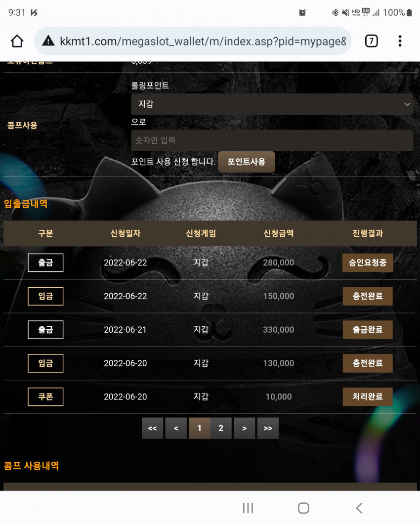Click 입금 tag on the 150,000 row
Image resolution: width=420 pixels, height=525 pixels.
coord(45,296)
